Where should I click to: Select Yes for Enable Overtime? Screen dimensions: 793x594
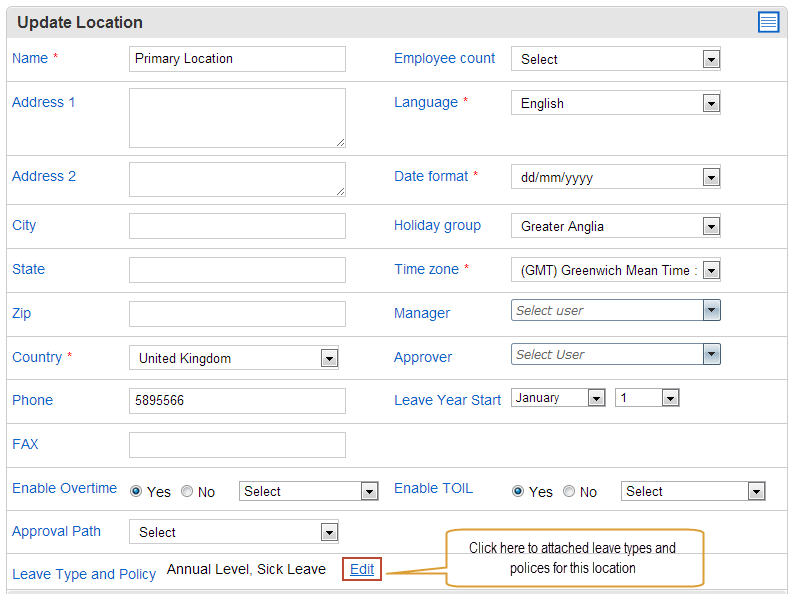coord(136,491)
